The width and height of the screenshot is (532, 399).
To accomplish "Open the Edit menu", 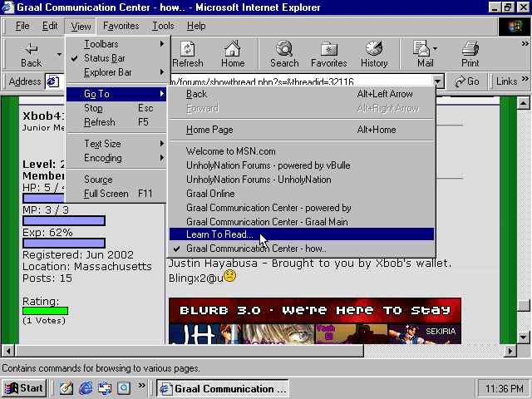I will point(50,26).
